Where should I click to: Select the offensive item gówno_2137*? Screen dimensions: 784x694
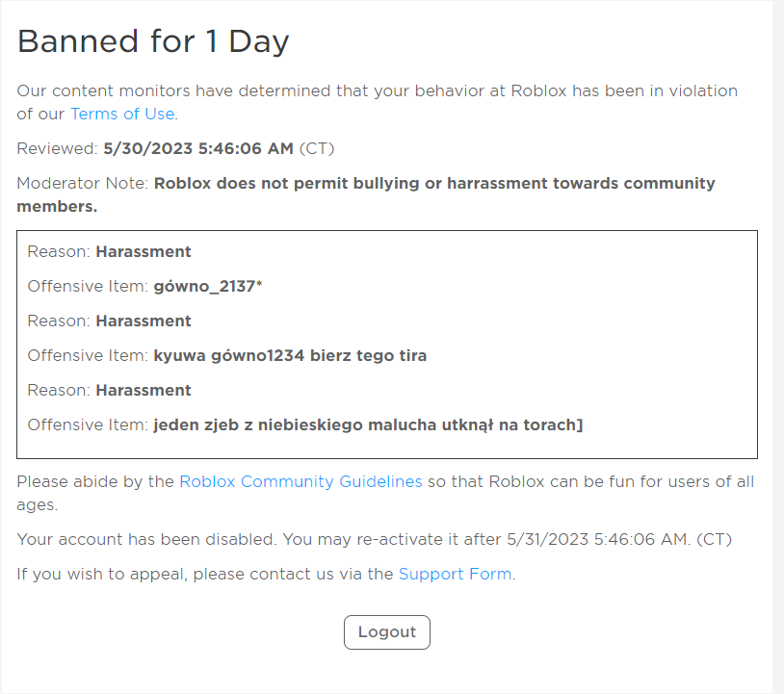click(208, 286)
